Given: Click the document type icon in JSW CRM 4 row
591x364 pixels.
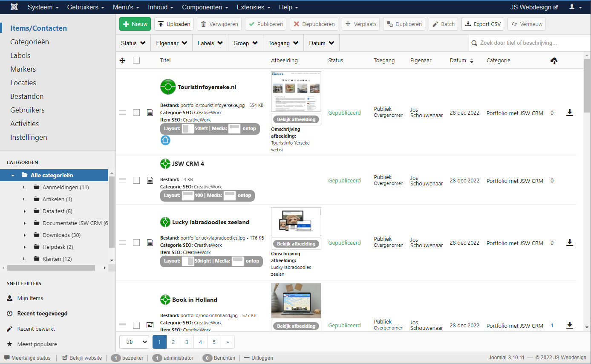Looking at the screenshot, I should click(x=150, y=181).
